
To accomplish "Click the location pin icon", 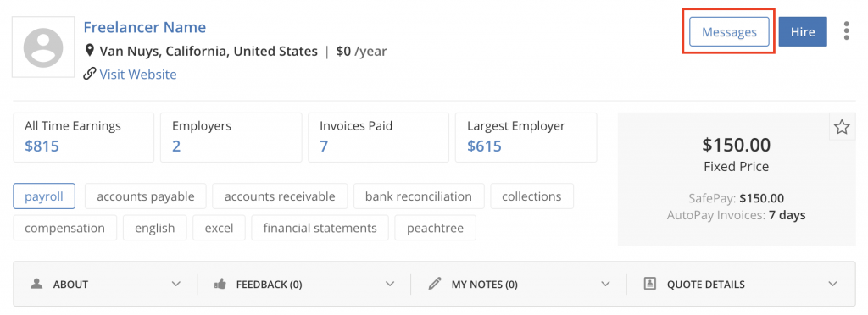I will click(x=89, y=52).
